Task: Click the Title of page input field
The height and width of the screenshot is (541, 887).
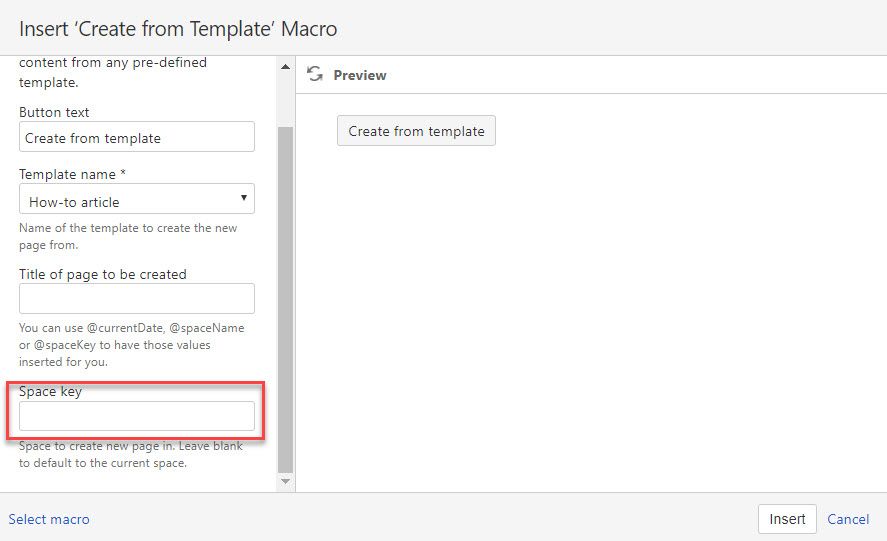Action: (137, 298)
